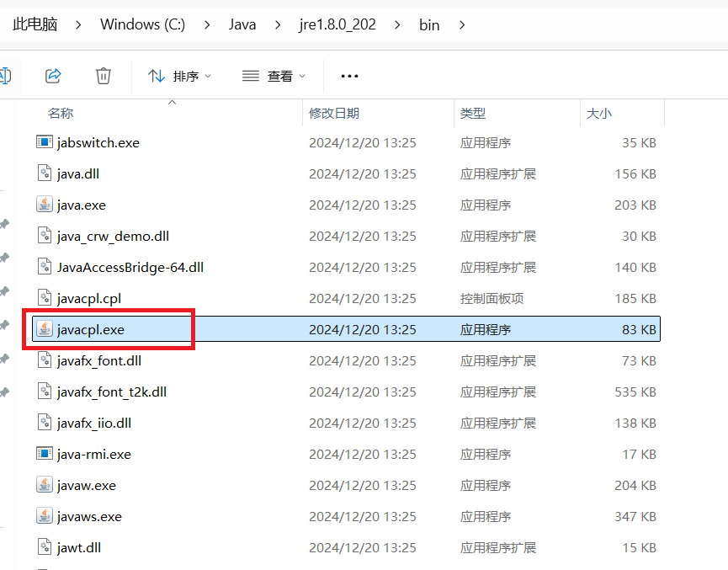Image resolution: width=728 pixels, height=570 pixels.
Task: Click the Delete trash can icon
Action: point(103,75)
